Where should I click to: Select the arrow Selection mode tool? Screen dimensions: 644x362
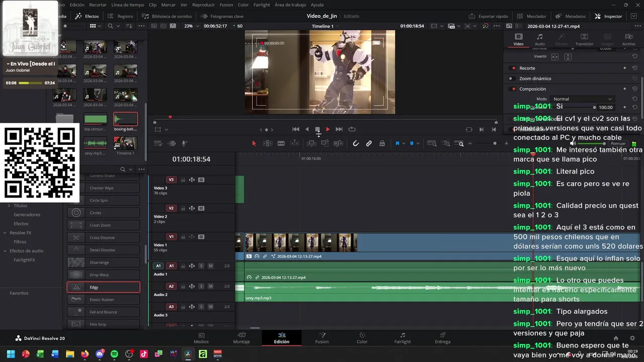tap(254, 144)
